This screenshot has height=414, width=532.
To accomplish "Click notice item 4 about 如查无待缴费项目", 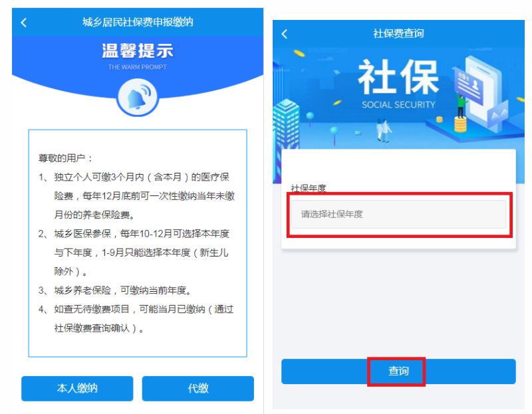I will [136, 319].
